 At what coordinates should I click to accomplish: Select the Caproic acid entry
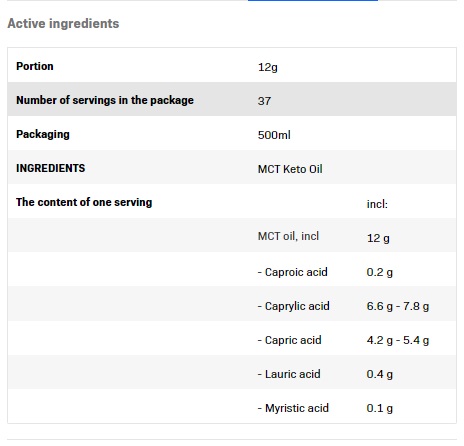point(293,272)
